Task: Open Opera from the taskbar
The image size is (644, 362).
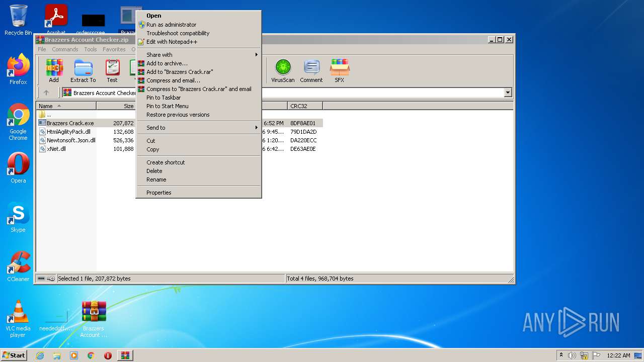Action: click(108, 355)
